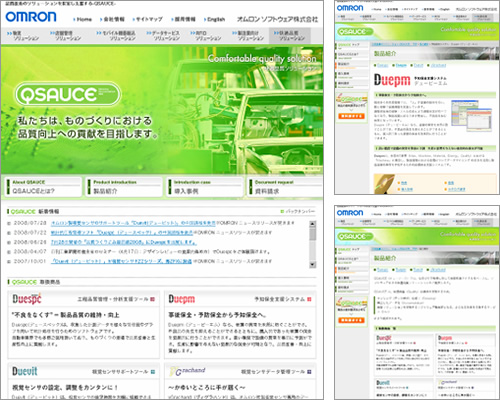Click the orange sidebar button in bottom-right page

[x=351, y=320]
